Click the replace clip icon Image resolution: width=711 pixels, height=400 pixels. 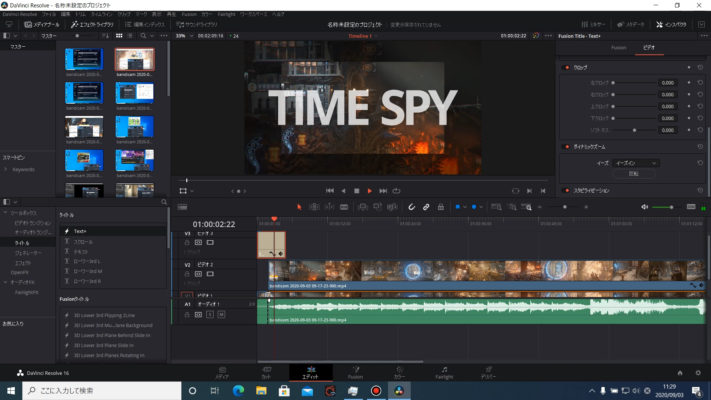pyautogui.click(x=392, y=207)
